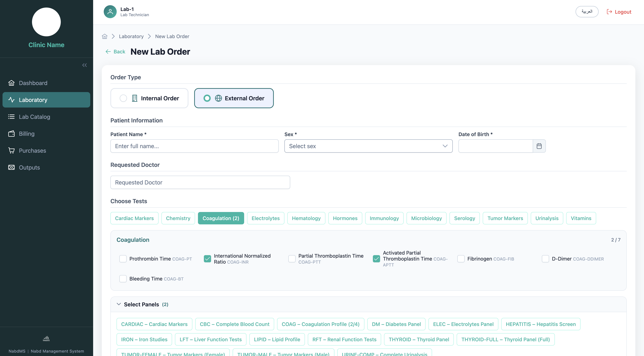Click the globe icon on External Order
The width and height of the screenshot is (644, 356).
[x=218, y=98]
